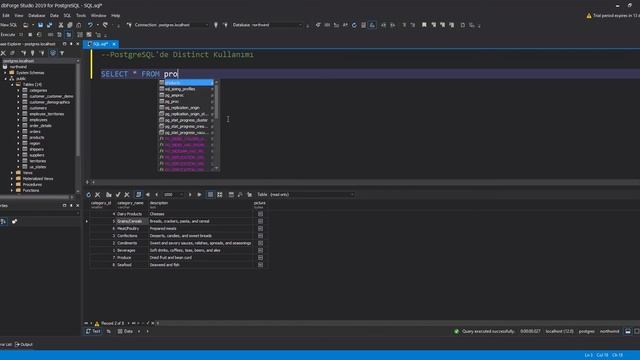Collapse the Tables (14) node
Viewport: 640px width, 360px height.
(x=12, y=84)
